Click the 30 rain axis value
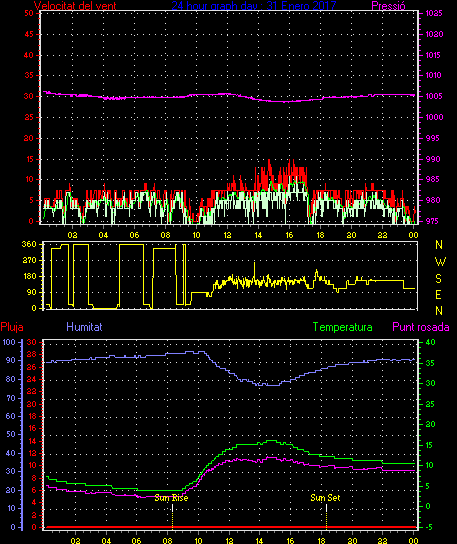 coord(32,342)
